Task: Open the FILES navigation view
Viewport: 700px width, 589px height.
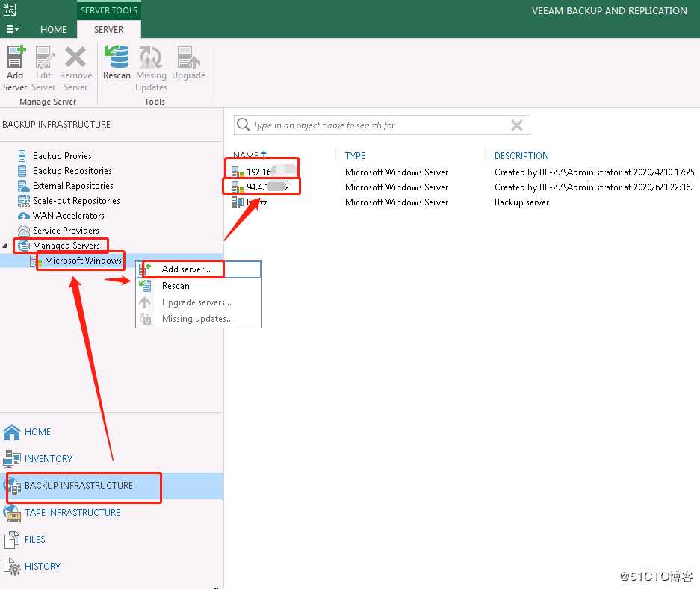Action: [111, 540]
